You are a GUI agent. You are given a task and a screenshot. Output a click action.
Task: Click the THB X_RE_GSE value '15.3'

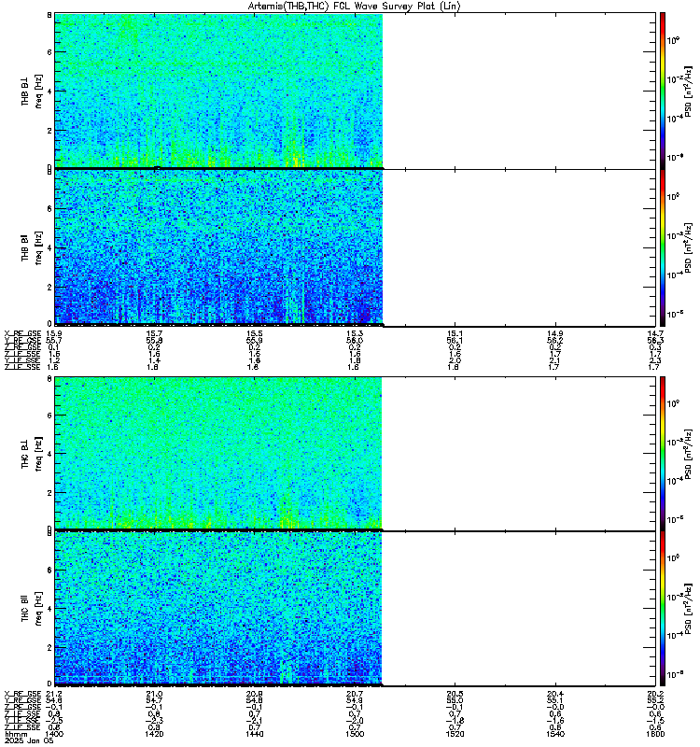[355, 333]
